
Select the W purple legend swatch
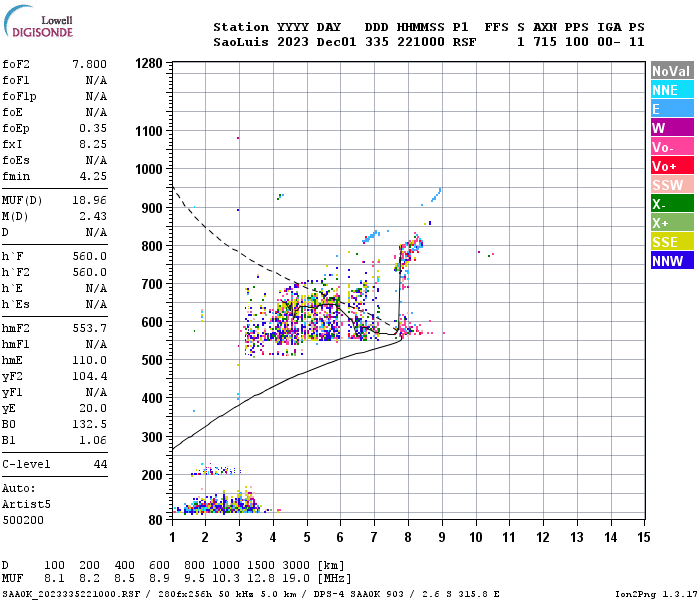click(672, 128)
